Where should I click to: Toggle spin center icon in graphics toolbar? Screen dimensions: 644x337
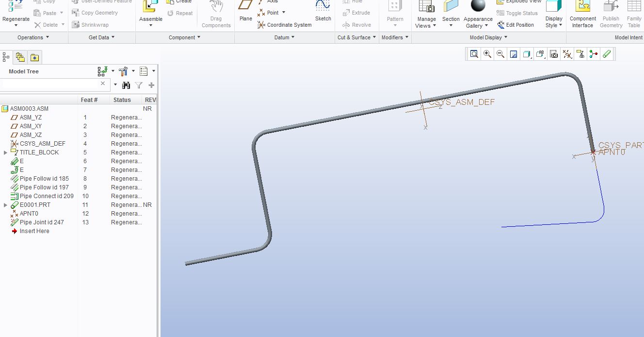[594, 54]
